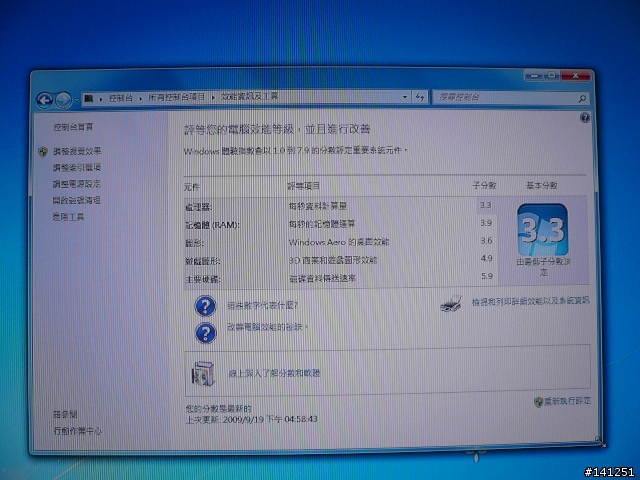This screenshot has height=480, width=640.
Task: Open 這些數字代表什麼 link
Action: point(262,305)
